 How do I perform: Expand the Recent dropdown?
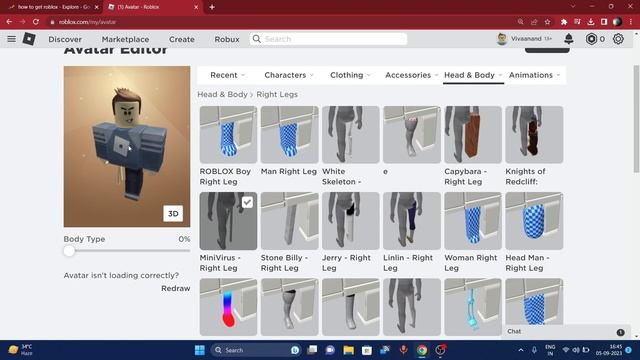click(x=227, y=75)
